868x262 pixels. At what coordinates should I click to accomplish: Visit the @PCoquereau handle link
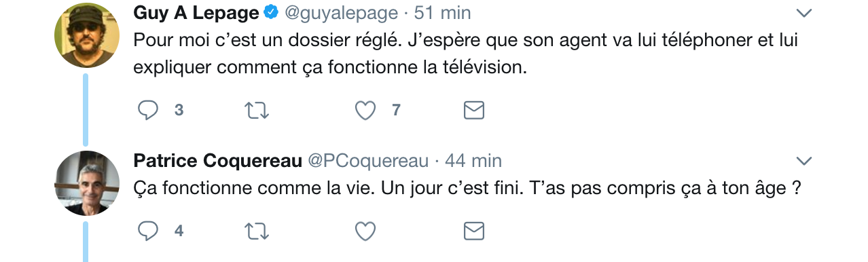tap(369, 161)
